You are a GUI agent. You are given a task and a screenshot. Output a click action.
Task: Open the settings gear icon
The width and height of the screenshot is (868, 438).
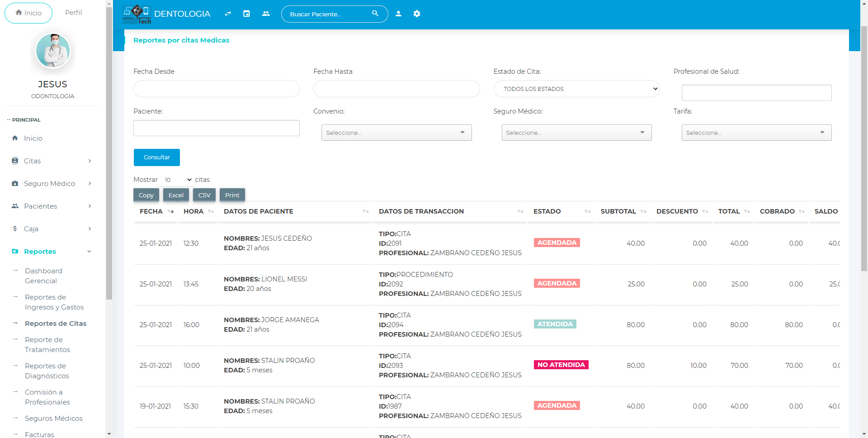pyautogui.click(x=417, y=14)
